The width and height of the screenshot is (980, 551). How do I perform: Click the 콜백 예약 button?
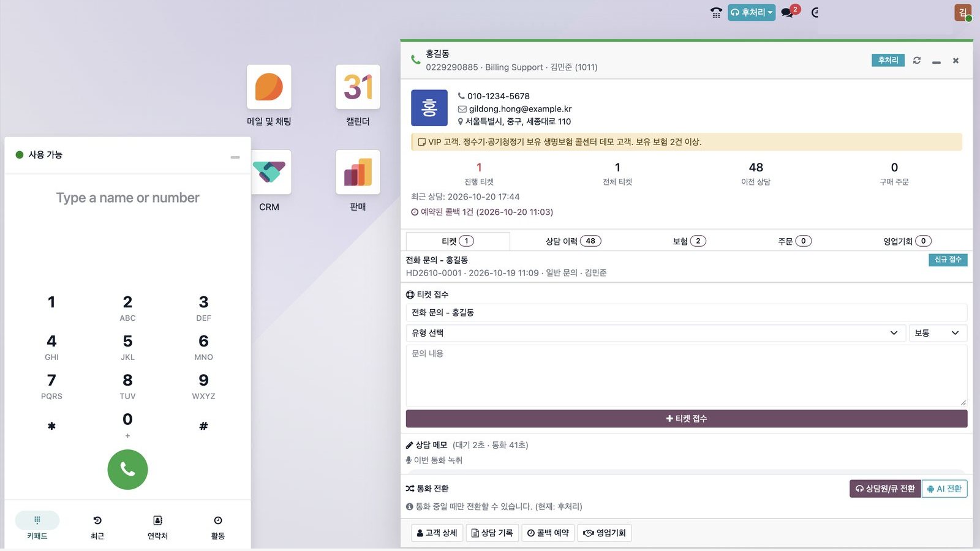(548, 533)
